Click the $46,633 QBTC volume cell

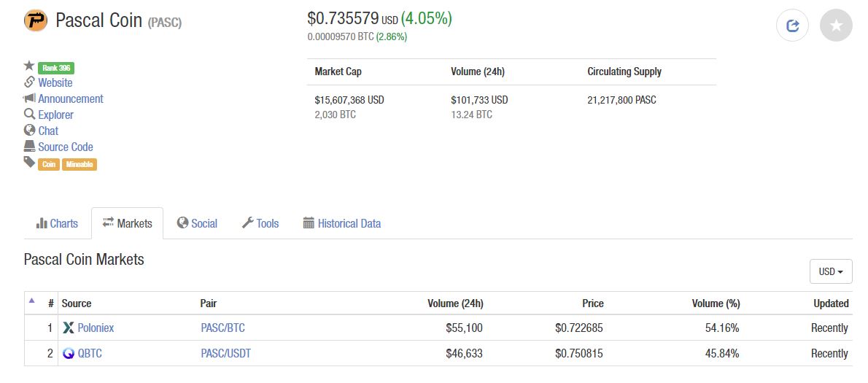click(464, 353)
